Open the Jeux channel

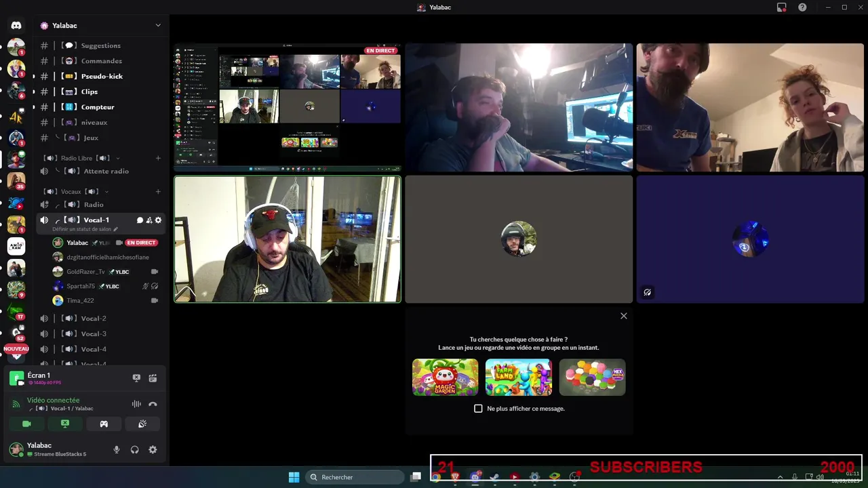click(x=100, y=138)
